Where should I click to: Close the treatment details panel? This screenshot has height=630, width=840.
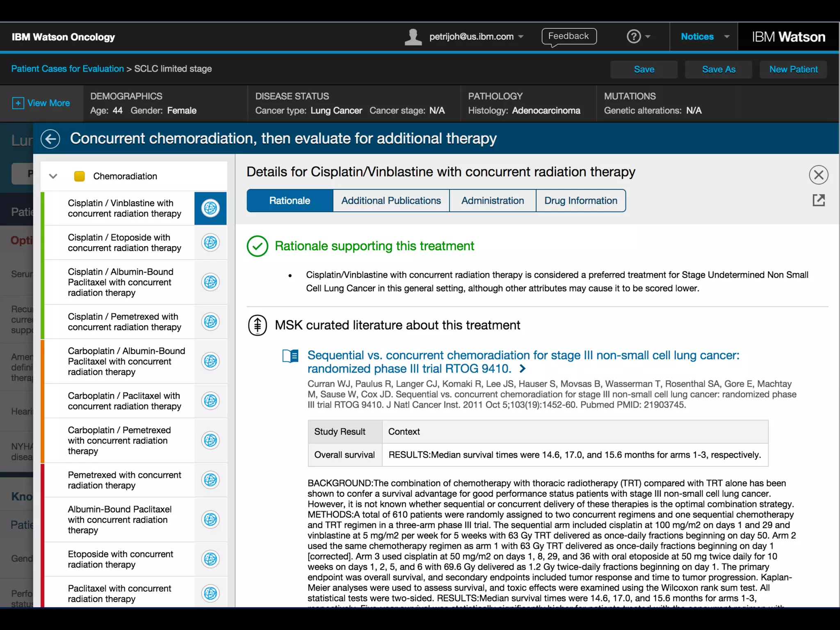coord(818,175)
